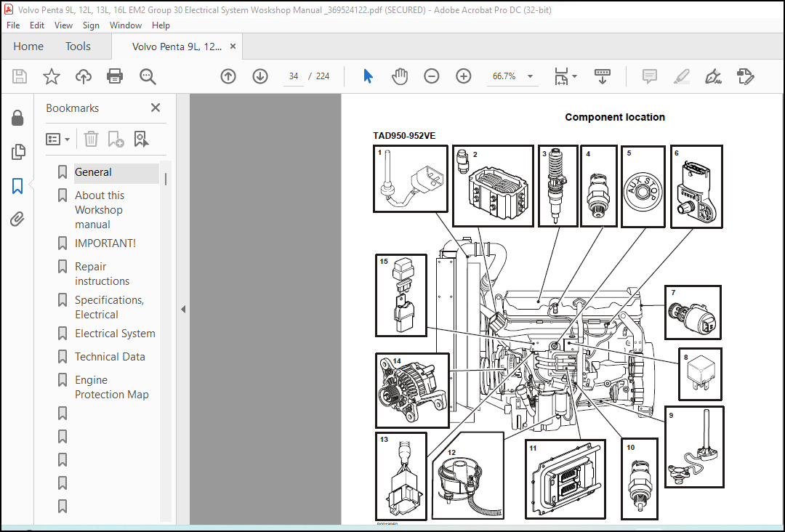Toggle page thumbnails panel icon
785x532 pixels.
(x=17, y=152)
